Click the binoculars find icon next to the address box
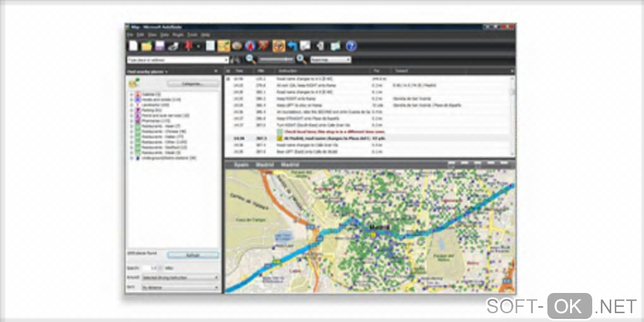 (236, 60)
